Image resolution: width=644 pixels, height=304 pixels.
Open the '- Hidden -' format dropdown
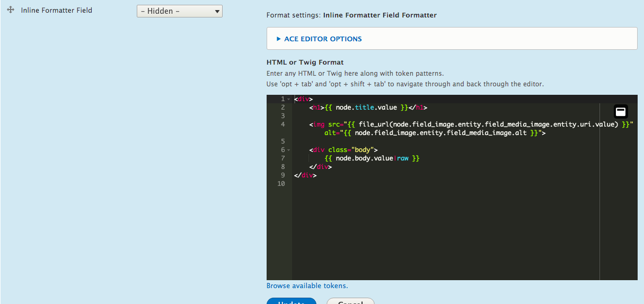point(179,11)
